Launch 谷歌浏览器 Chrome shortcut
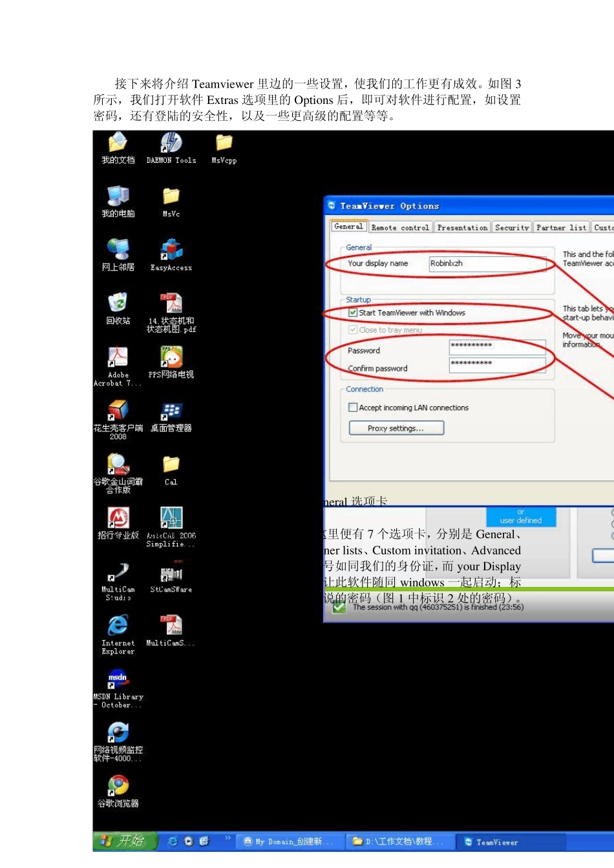The height and width of the screenshot is (868, 614). [x=118, y=791]
